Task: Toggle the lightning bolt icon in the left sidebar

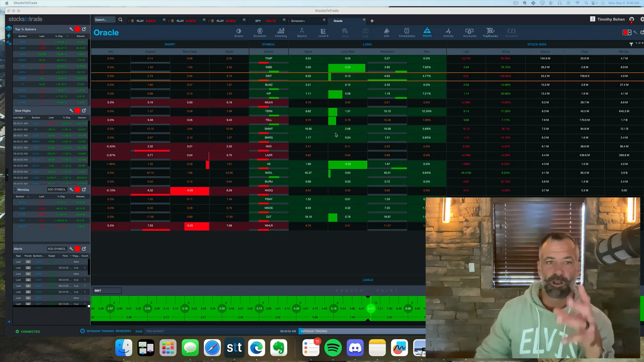Action: (x=9, y=35)
